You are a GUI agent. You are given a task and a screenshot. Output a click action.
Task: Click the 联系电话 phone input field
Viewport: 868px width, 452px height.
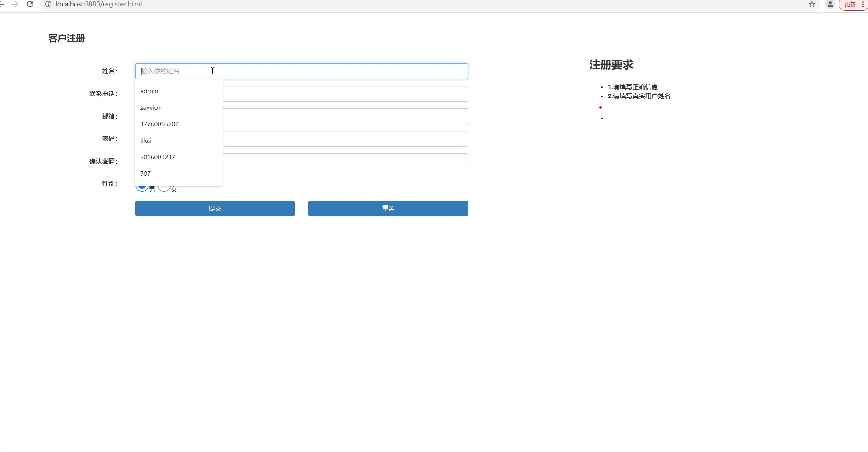[345, 94]
